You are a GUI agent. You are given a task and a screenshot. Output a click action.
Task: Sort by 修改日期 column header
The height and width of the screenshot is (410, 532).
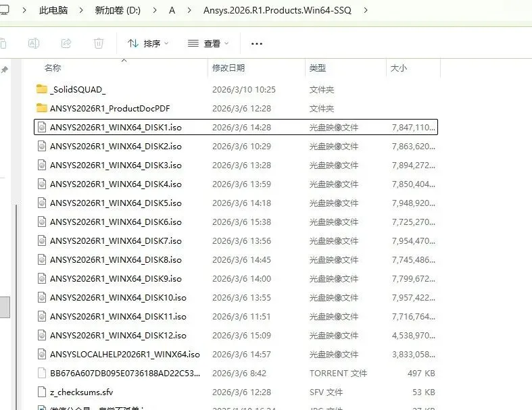228,68
